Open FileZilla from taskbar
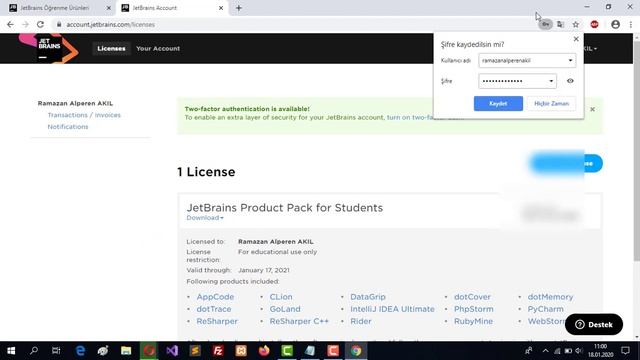This screenshot has height=360, width=640. (x=218, y=351)
